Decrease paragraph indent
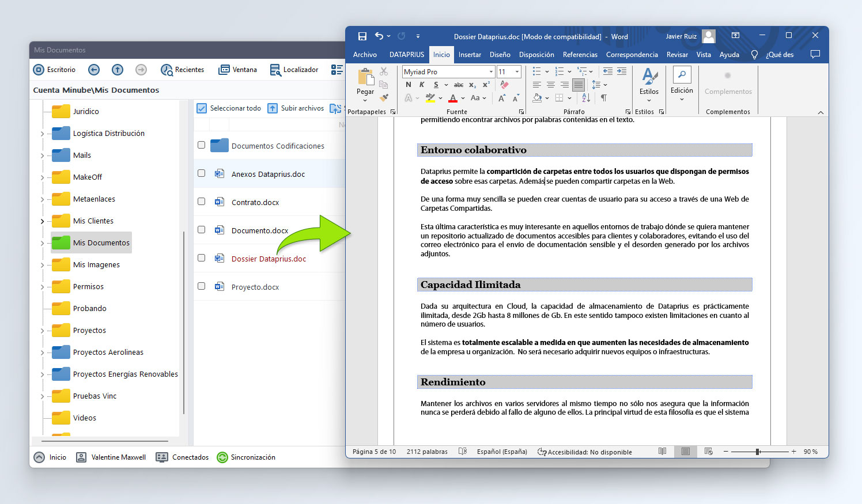Image resolution: width=862 pixels, height=504 pixels. click(608, 71)
